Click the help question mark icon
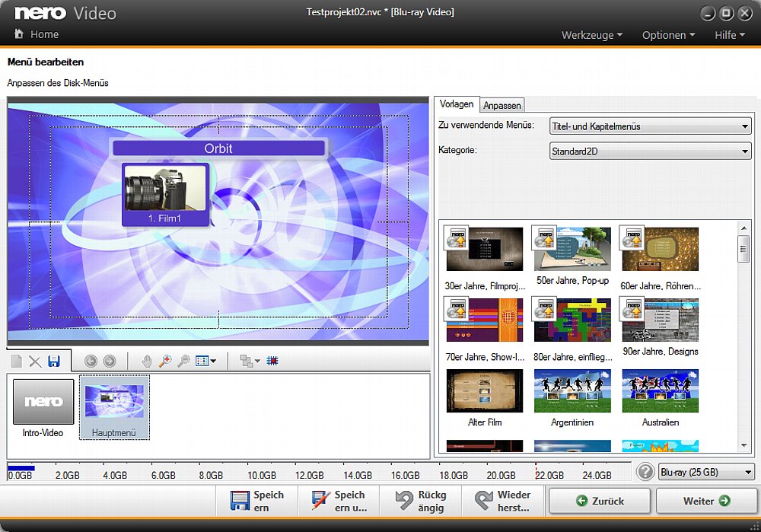Viewport: 761px width, 532px height. click(x=645, y=472)
